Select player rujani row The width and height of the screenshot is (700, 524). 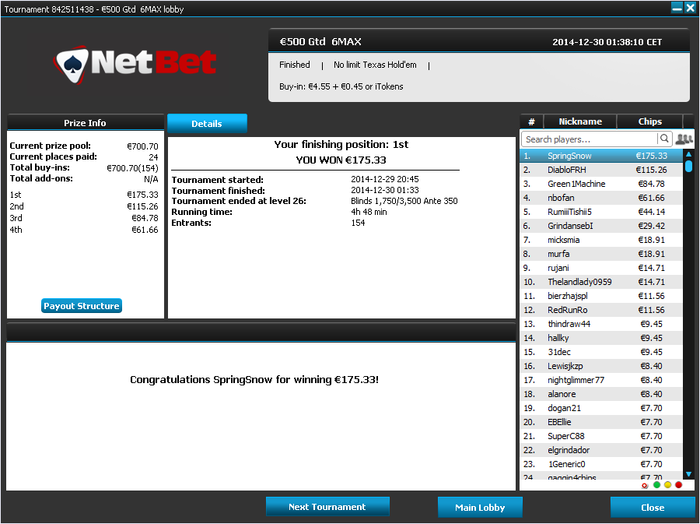[601, 268]
